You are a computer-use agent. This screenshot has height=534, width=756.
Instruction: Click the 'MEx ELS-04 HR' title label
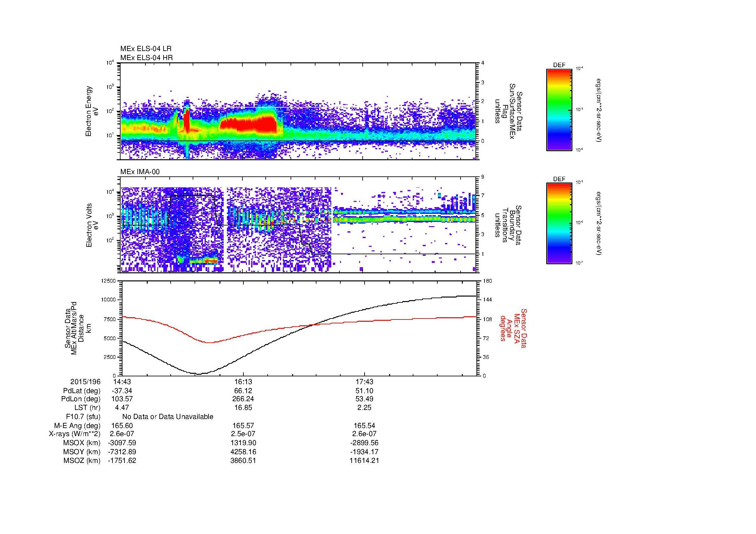point(146,58)
